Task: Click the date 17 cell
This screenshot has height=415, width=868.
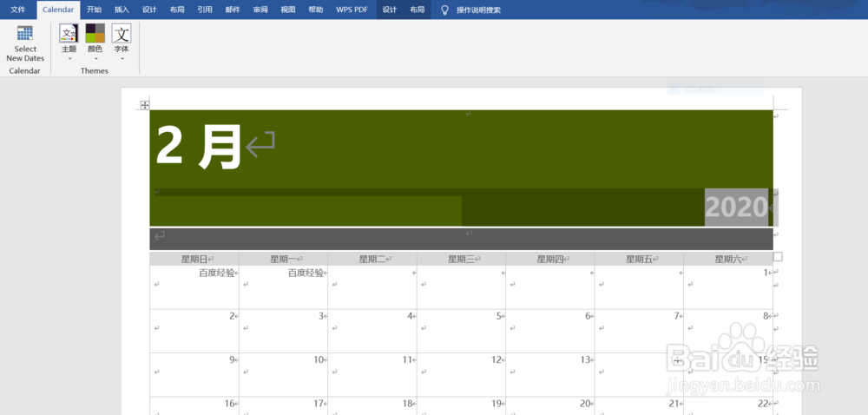Action: coord(284,406)
